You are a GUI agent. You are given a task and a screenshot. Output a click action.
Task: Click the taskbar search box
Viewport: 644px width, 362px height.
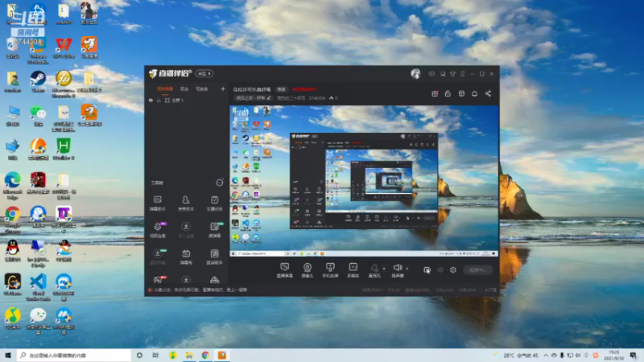74,355
